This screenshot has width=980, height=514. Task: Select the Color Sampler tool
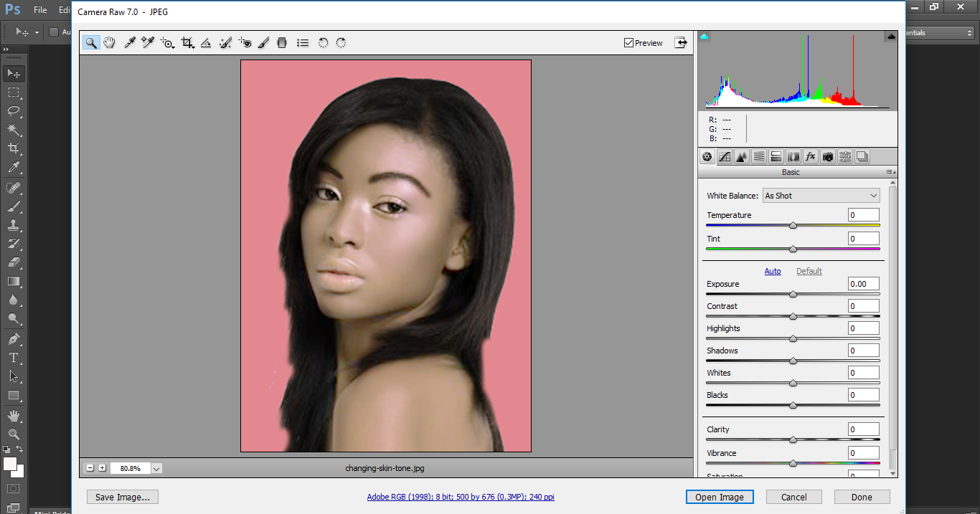(x=148, y=43)
